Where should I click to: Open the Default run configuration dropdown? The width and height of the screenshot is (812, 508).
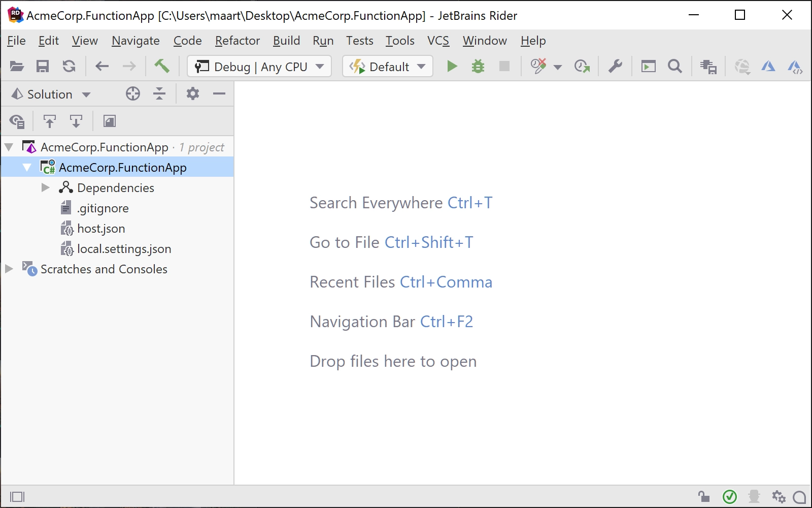coord(388,67)
